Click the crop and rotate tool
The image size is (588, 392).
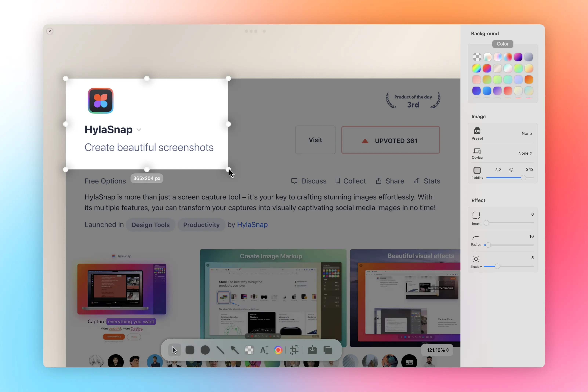click(x=294, y=350)
